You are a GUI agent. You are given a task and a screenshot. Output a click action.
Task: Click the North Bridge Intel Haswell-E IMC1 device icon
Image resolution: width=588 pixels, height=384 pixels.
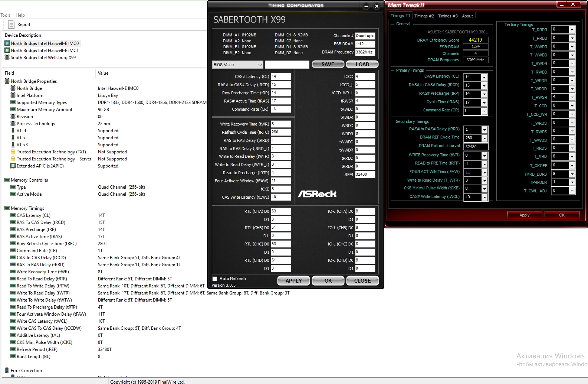click(7, 51)
